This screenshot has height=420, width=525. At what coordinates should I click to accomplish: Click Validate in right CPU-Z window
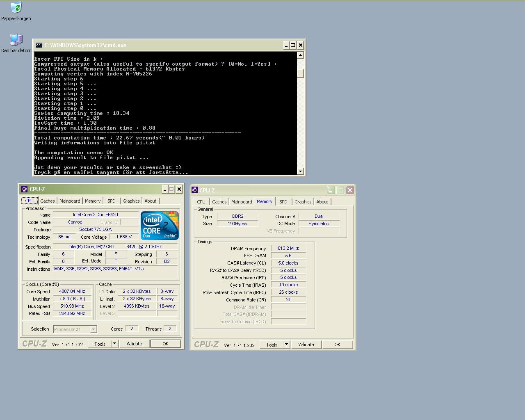coord(306,345)
